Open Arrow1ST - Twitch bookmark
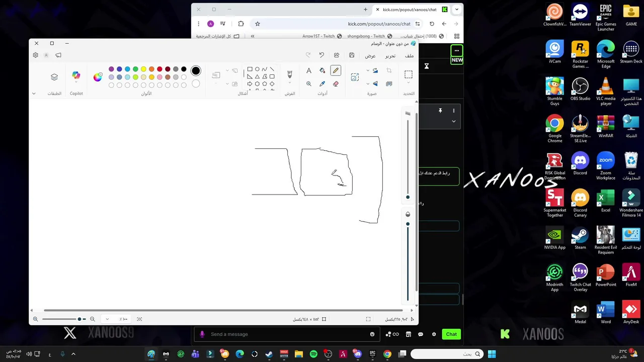 click(322, 36)
